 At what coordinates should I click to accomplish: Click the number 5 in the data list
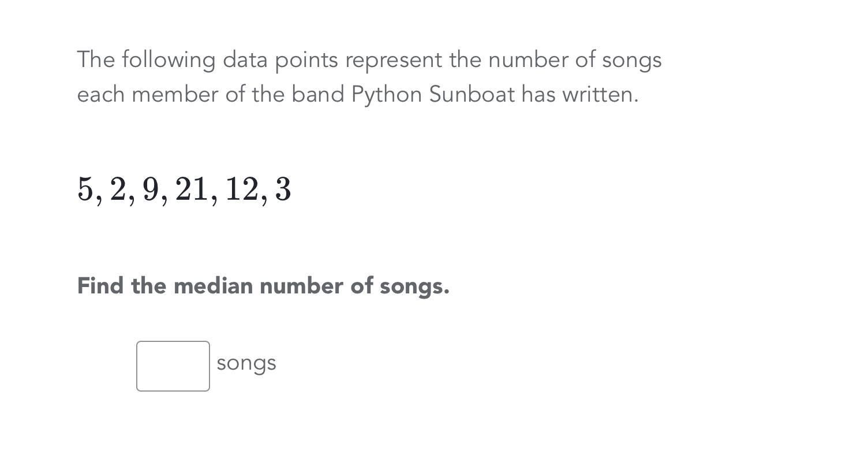tap(85, 189)
